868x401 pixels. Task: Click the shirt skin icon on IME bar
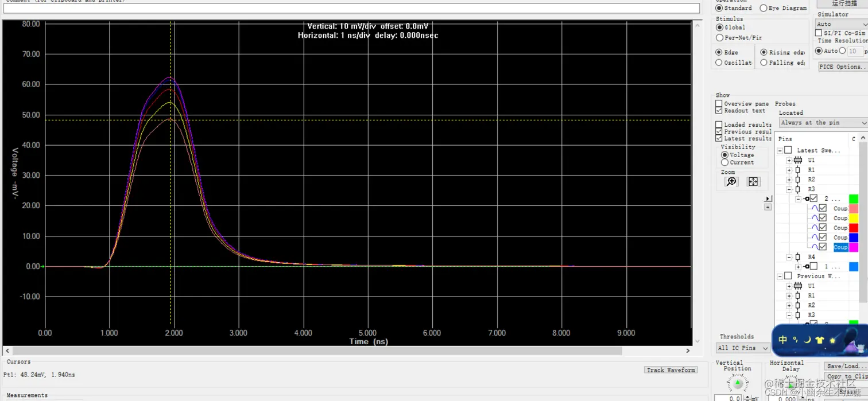point(819,340)
